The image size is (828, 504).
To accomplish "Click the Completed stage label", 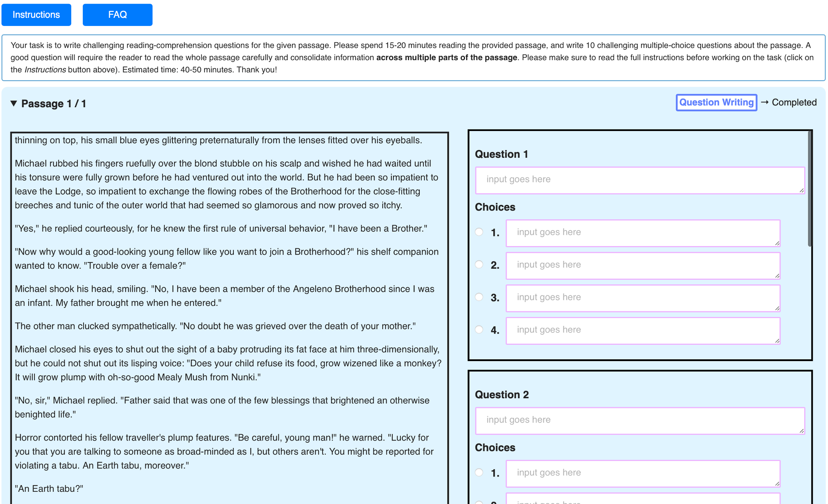I will [x=794, y=102].
